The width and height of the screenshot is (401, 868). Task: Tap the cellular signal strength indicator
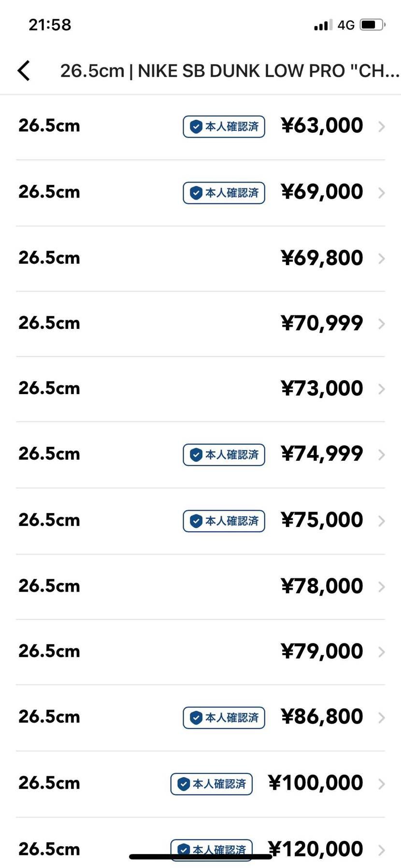tap(323, 25)
